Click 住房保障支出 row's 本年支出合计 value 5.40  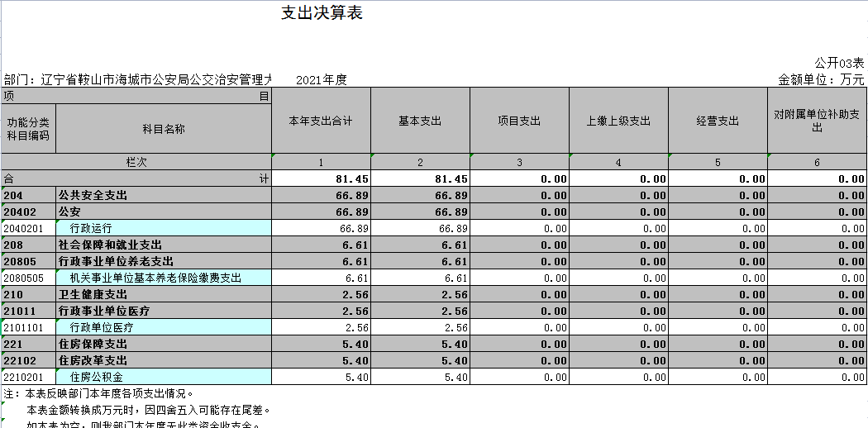[x=321, y=345]
